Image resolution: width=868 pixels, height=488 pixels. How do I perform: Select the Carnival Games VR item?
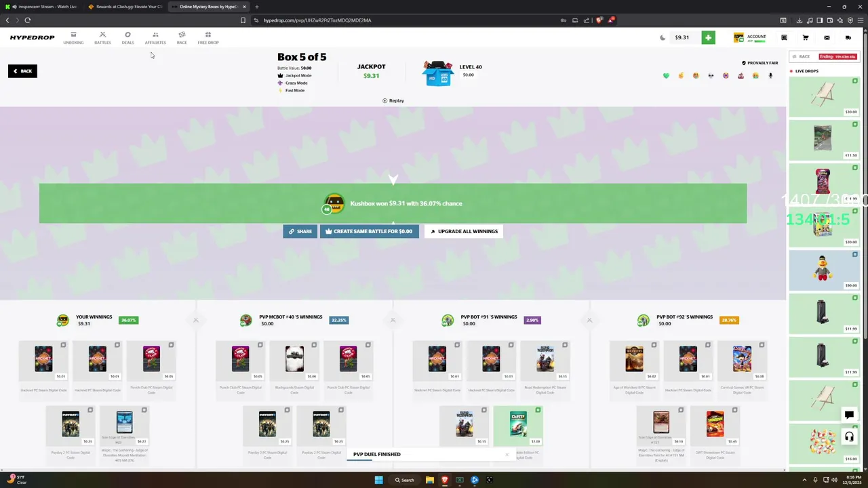click(x=742, y=369)
